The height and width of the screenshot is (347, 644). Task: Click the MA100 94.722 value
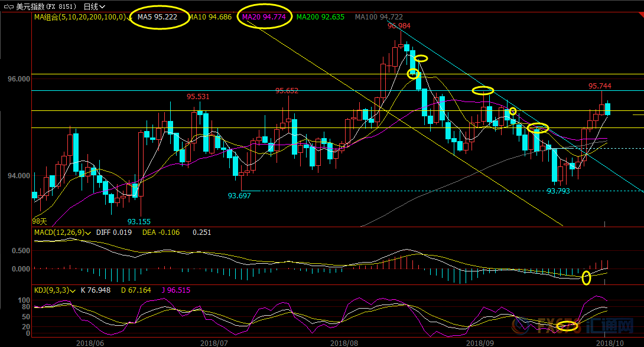click(x=379, y=17)
